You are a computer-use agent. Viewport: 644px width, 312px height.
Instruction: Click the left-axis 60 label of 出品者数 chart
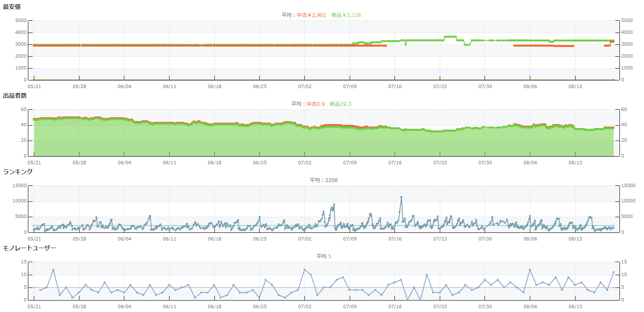(x=24, y=110)
